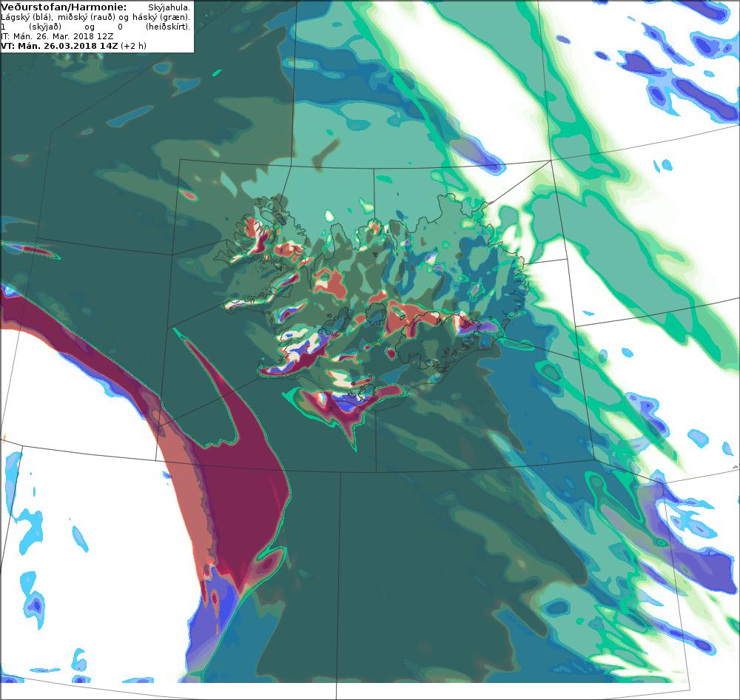Viewport: 740px width, 700px height.
Task: Click the 'Skýjahula.' label in legend
Action: [169, 7]
